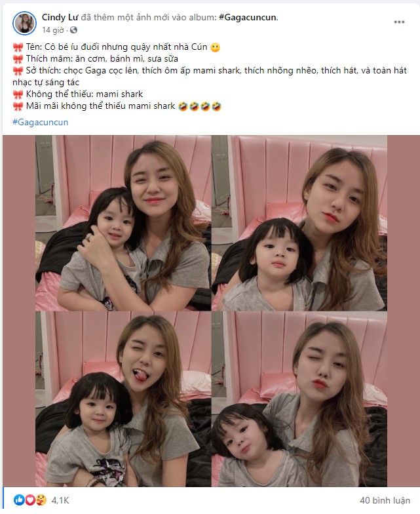This screenshot has height=514, width=420.
Task: Click the blue Like reaction icon
Action: pos(19,500)
